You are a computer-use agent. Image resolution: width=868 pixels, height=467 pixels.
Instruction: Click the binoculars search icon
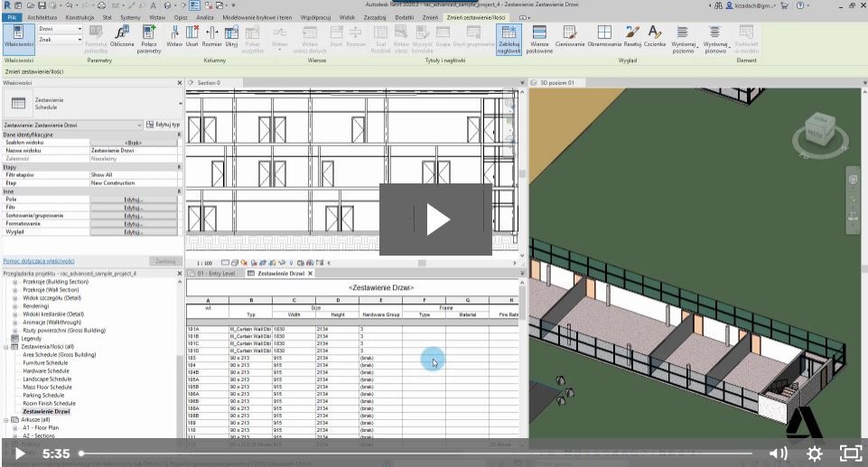click(719, 5)
